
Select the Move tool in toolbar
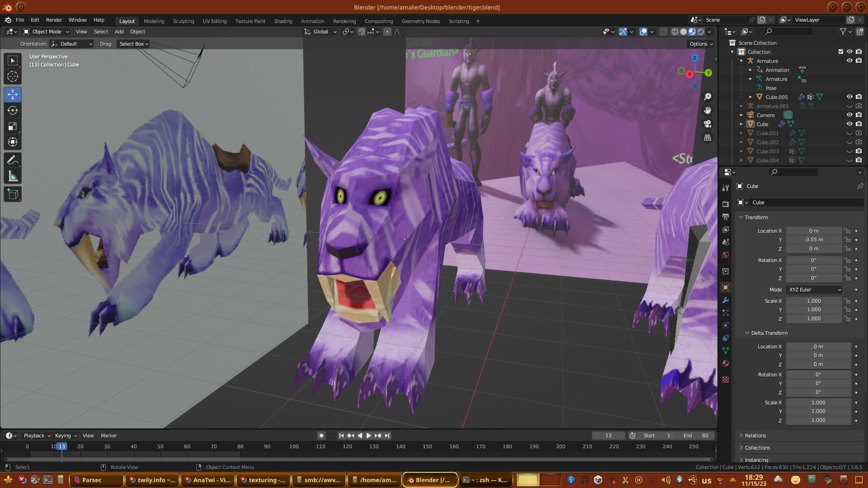tap(13, 94)
